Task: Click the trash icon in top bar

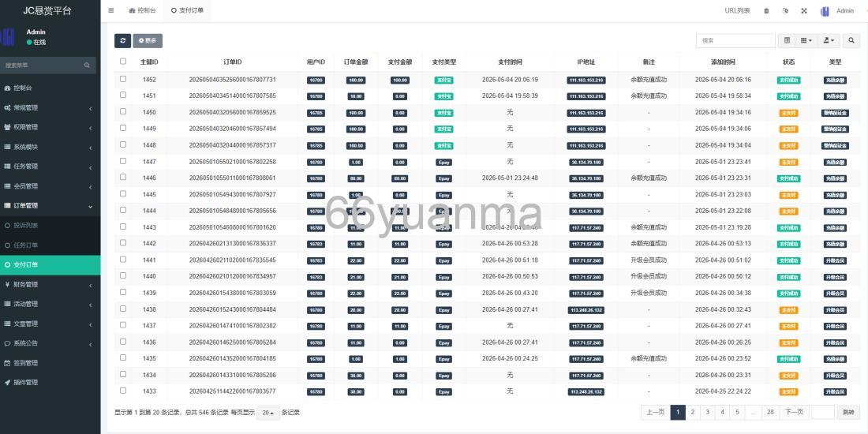Action: coord(766,11)
